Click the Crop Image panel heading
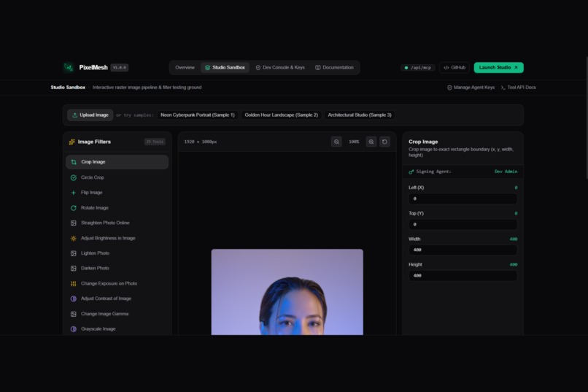Image resolution: width=588 pixels, height=392 pixels. (423, 142)
